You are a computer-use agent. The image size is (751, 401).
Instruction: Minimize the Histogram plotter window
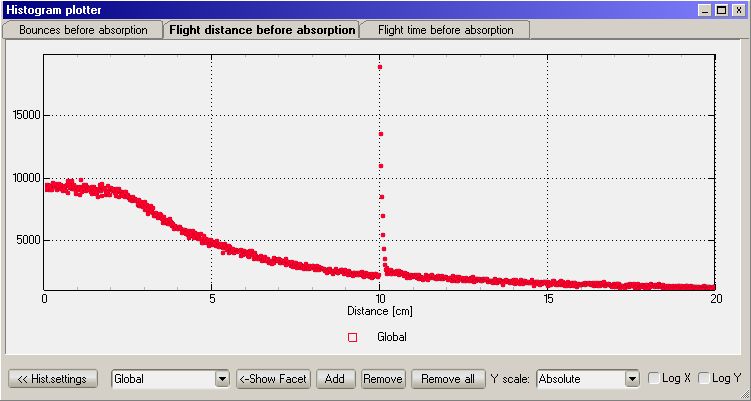pyautogui.click(x=704, y=10)
